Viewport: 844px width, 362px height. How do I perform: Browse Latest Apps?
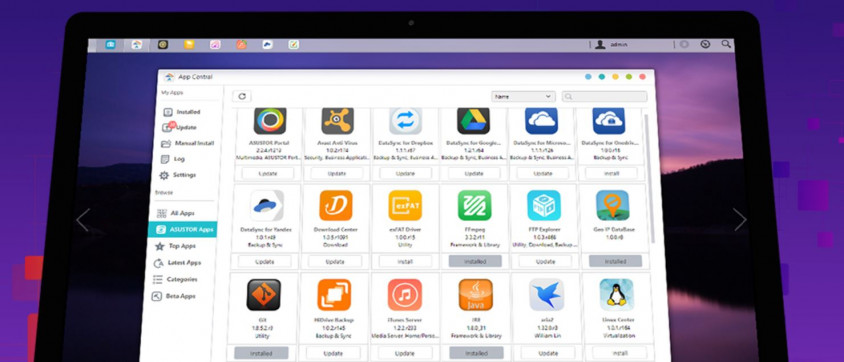(177, 263)
